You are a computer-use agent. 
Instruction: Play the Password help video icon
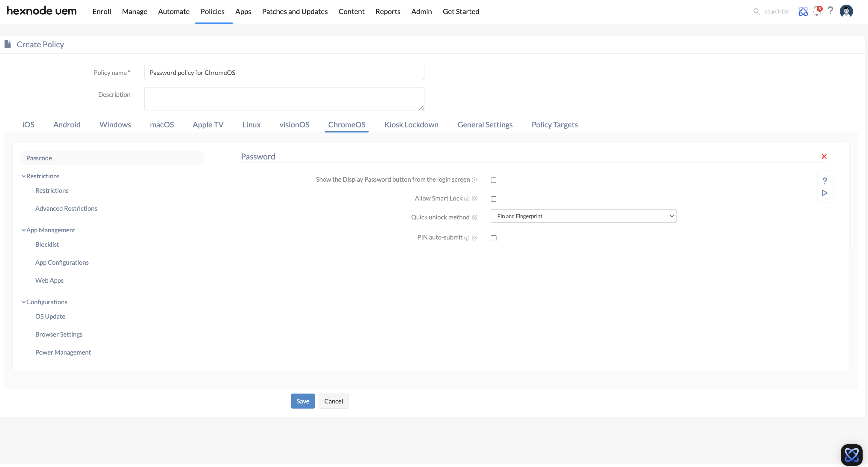825,193
